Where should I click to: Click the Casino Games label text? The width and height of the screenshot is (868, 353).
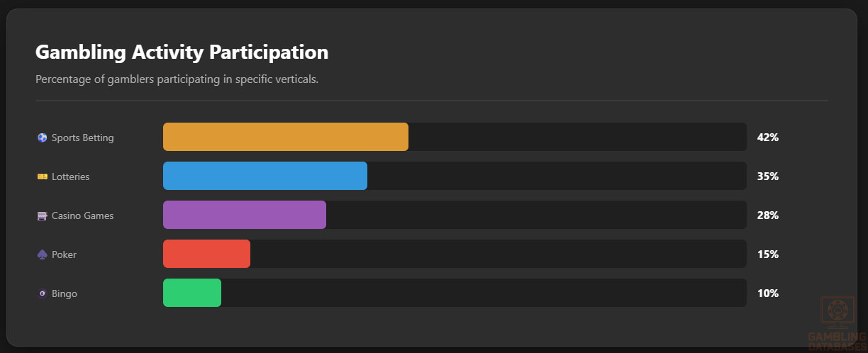point(82,215)
